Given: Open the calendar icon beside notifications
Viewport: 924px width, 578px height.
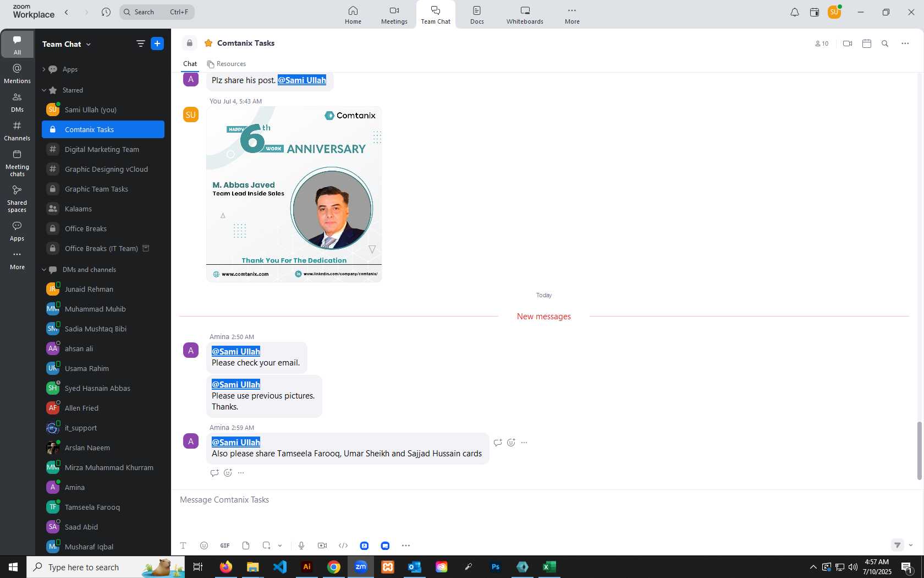Looking at the screenshot, I should point(815,12).
